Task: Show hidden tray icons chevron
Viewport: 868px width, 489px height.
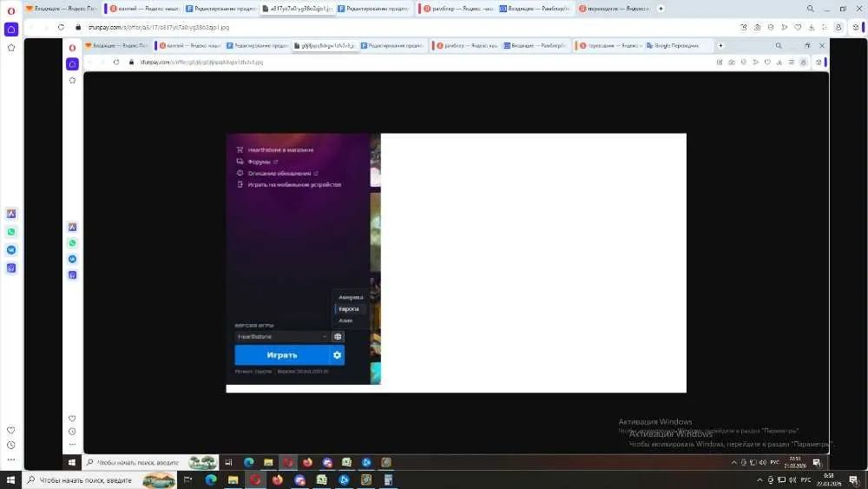Action: click(x=759, y=480)
